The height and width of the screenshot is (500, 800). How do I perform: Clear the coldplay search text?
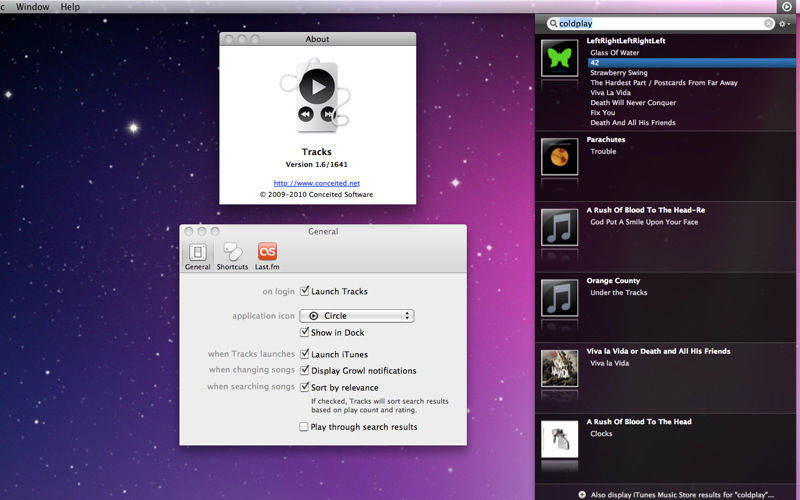pyautogui.click(x=768, y=23)
